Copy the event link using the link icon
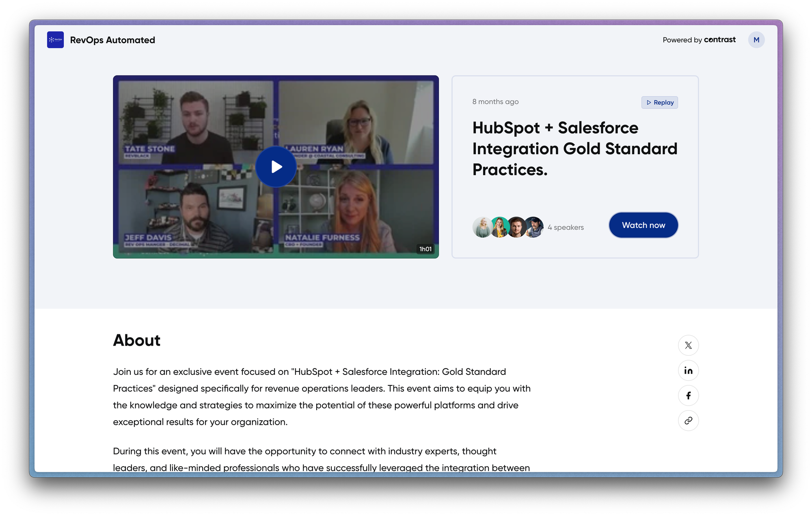This screenshot has width=812, height=516. pos(688,421)
